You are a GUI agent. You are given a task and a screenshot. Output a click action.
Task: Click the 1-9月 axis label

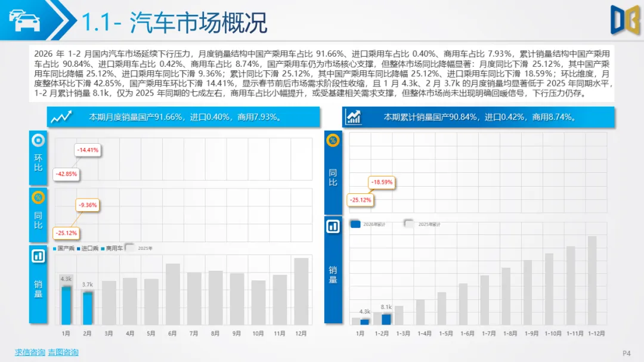(531, 333)
